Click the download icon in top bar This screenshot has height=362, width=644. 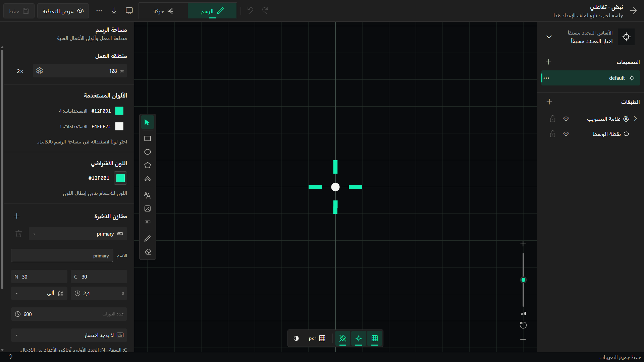(x=114, y=11)
